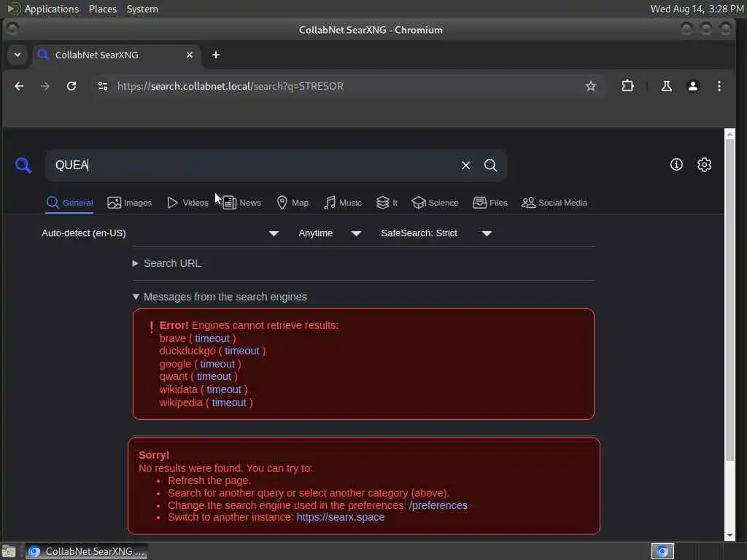This screenshot has width=747, height=560.
Task: Reload the current page
Action: (71, 86)
